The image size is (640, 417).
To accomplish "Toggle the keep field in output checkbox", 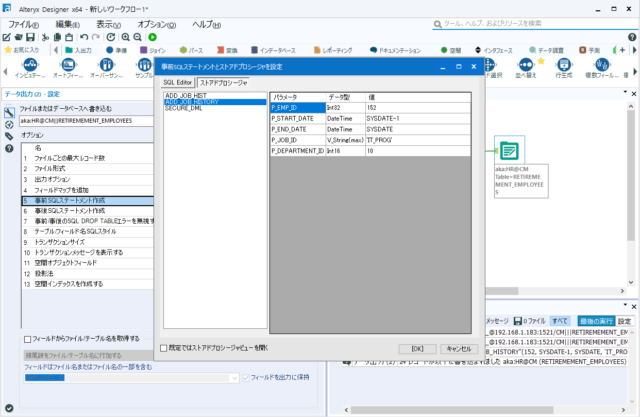I will click(245, 377).
